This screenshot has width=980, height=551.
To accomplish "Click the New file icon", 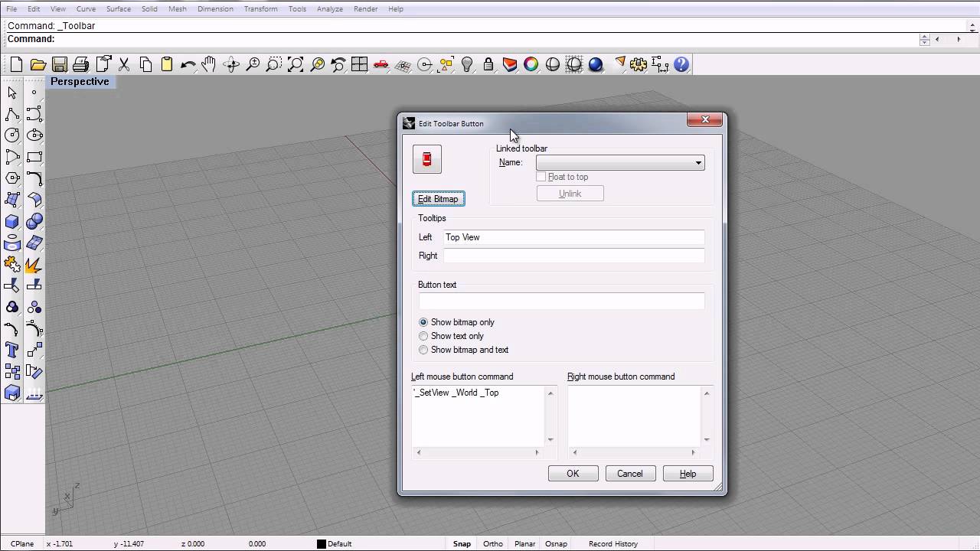I will point(16,65).
